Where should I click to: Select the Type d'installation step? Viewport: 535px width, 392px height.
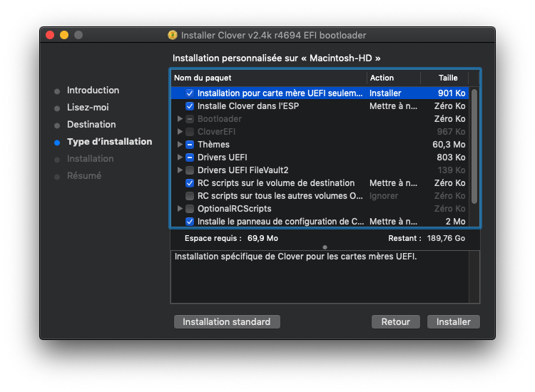click(110, 141)
